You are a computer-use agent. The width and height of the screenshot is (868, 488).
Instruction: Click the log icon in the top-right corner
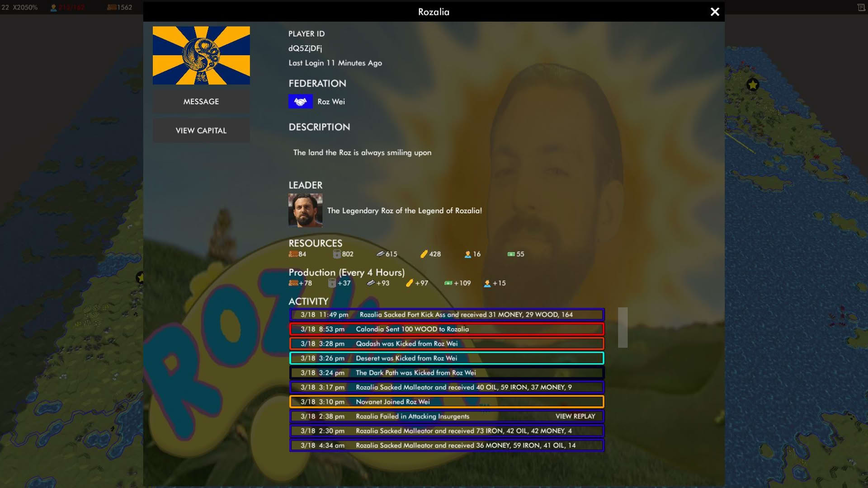[x=861, y=7]
